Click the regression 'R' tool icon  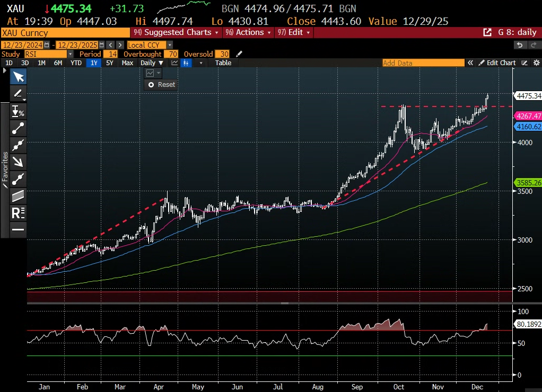pos(19,212)
